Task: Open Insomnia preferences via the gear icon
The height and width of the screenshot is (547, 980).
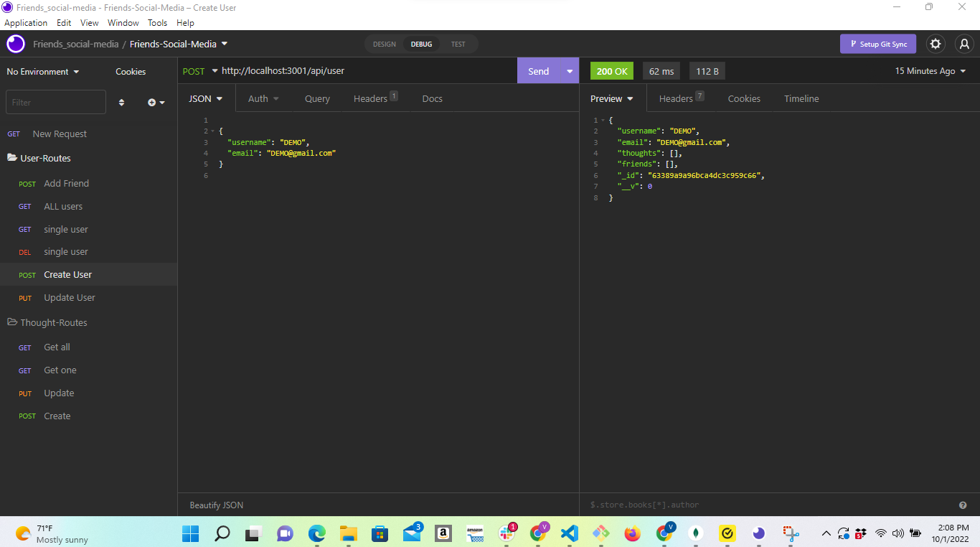Action: (x=936, y=44)
